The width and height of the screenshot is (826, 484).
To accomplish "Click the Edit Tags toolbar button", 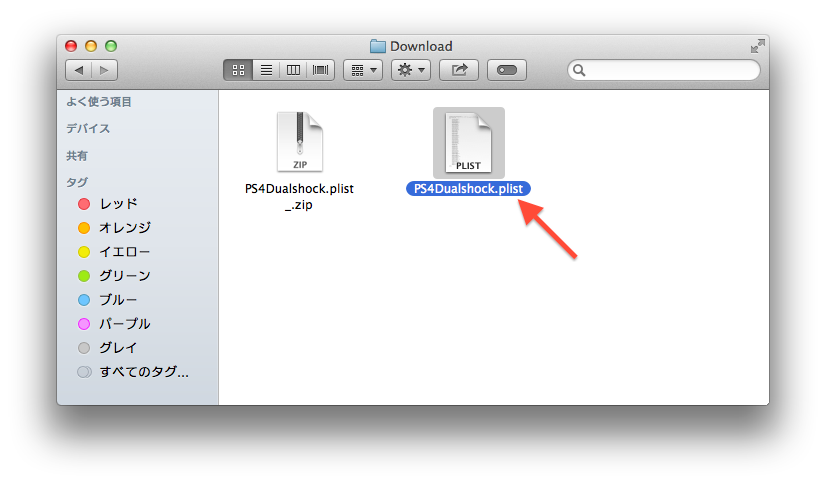I will tap(507, 70).
